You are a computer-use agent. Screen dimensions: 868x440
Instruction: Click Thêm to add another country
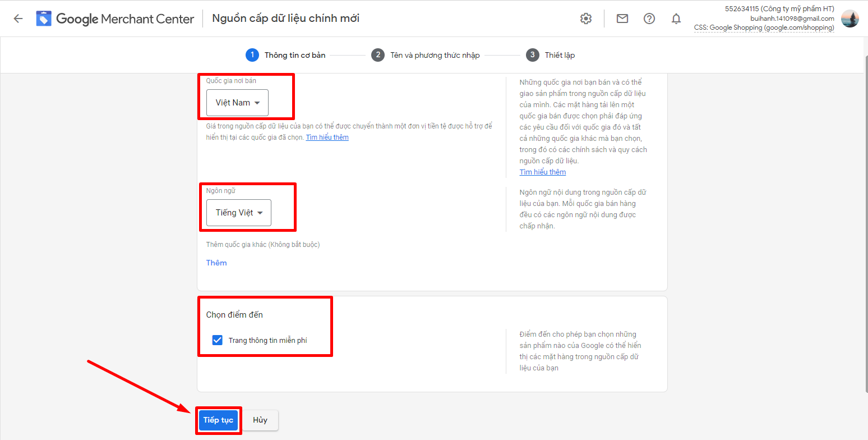point(216,263)
